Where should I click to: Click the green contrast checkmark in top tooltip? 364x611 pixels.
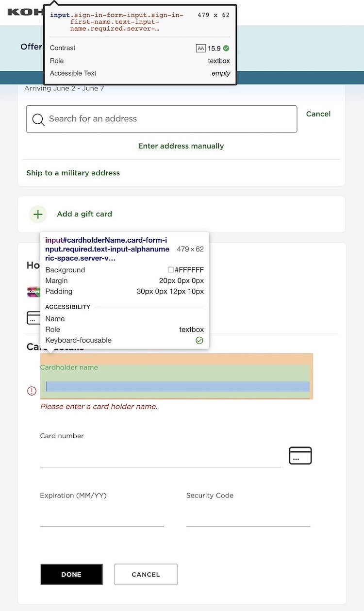point(226,48)
